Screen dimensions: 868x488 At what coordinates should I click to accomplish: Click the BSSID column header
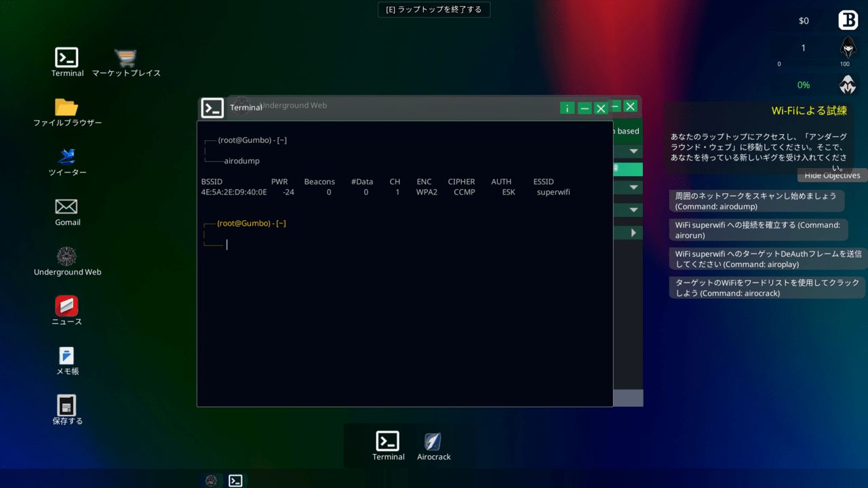click(212, 182)
